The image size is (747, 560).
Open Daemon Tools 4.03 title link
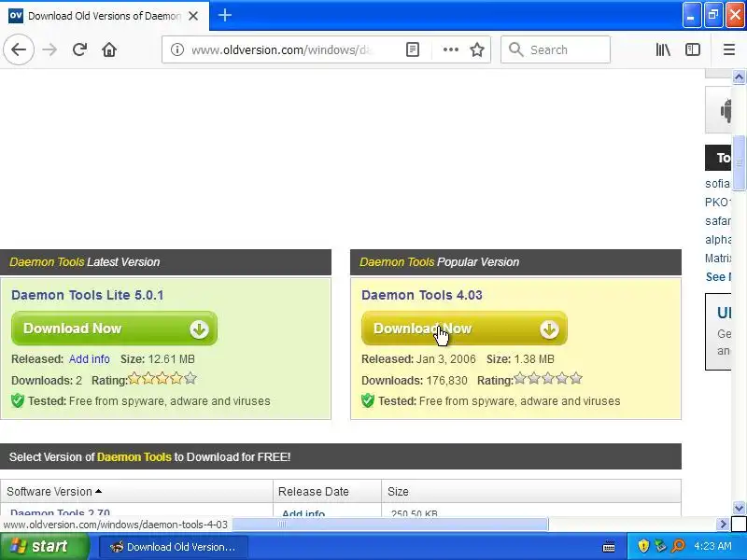[422, 295]
